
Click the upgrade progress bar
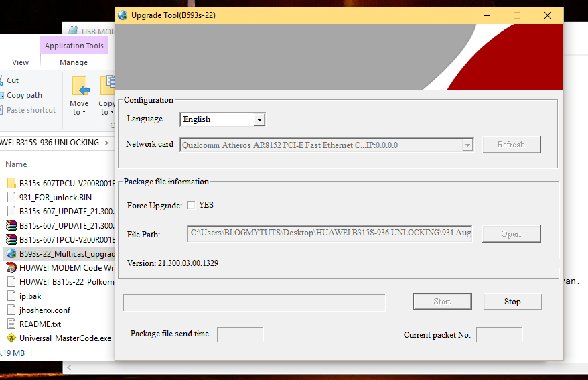[254, 303]
